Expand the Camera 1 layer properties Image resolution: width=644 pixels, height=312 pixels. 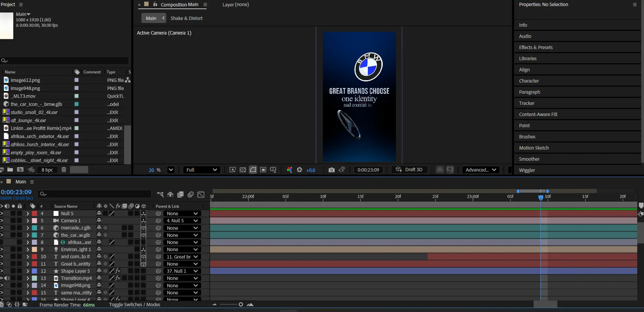pyautogui.click(x=27, y=221)
